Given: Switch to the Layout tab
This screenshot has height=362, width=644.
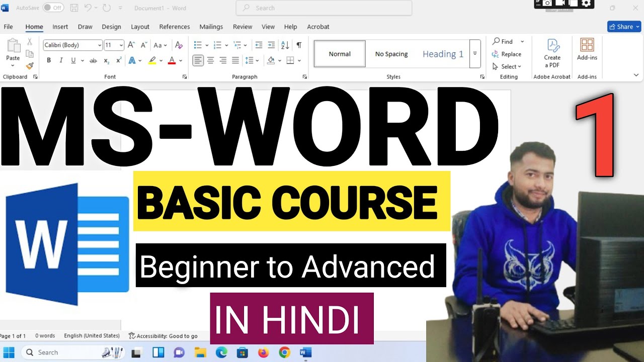Looking at the screenshot, I should coord(140,27).
